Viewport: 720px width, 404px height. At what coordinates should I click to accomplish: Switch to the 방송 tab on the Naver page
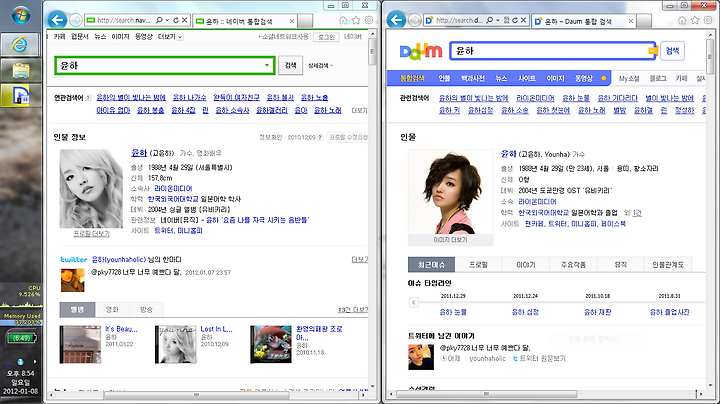pyautogui.click(x=146, y=310)
